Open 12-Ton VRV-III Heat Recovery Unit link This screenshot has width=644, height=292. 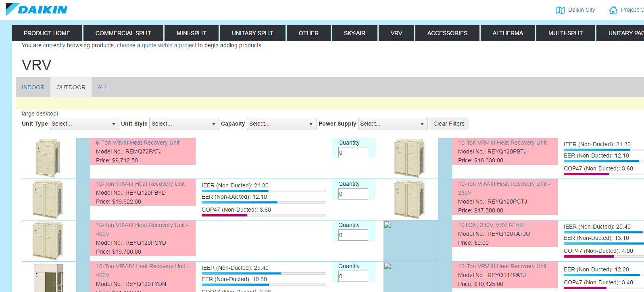[502, 266]
